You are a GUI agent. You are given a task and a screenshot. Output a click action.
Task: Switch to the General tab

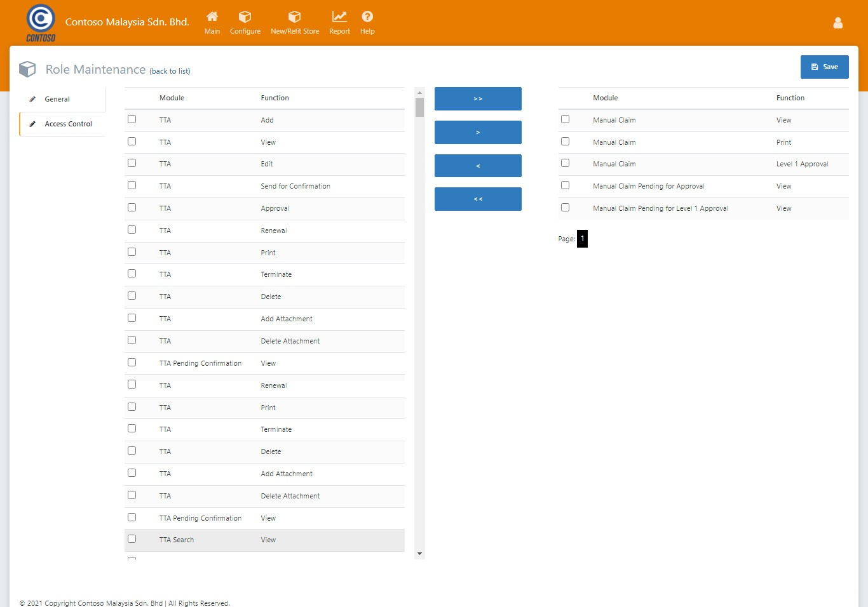click(x=57, y=99)
